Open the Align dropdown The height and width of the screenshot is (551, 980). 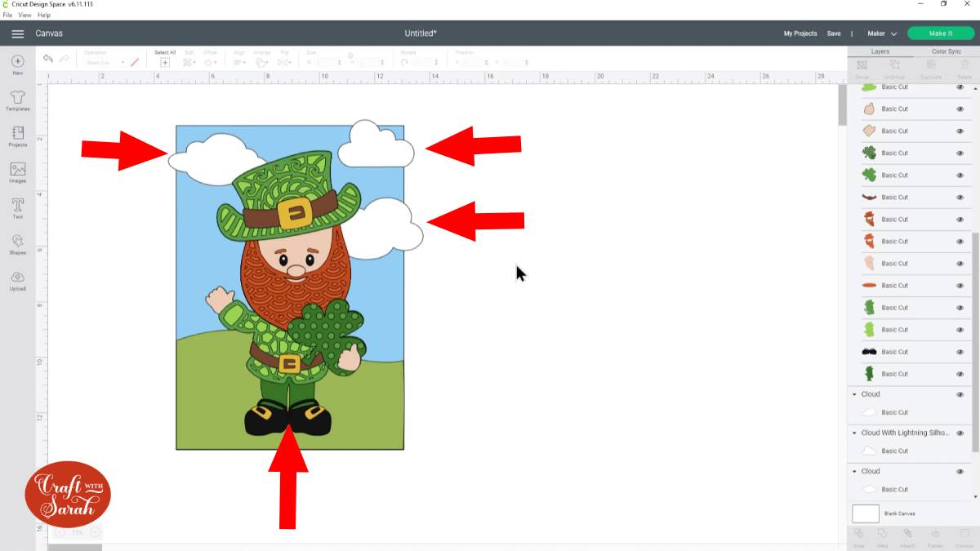click(239, 62)
